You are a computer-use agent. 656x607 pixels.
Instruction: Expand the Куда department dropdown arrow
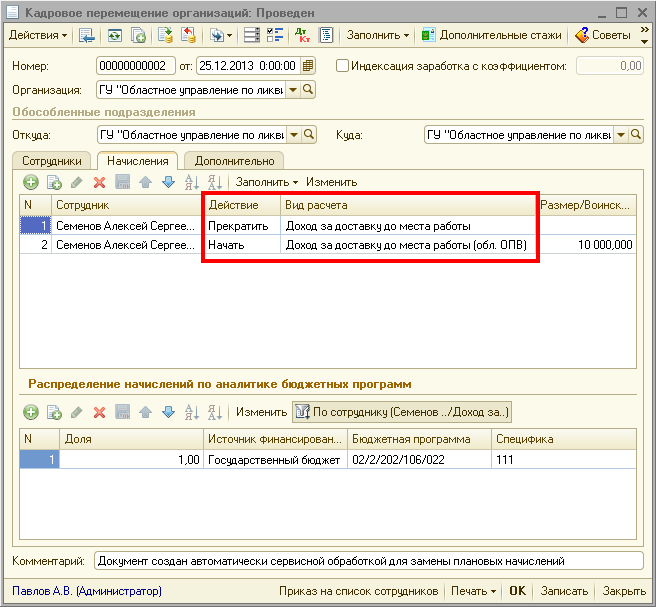coord(621,135)
